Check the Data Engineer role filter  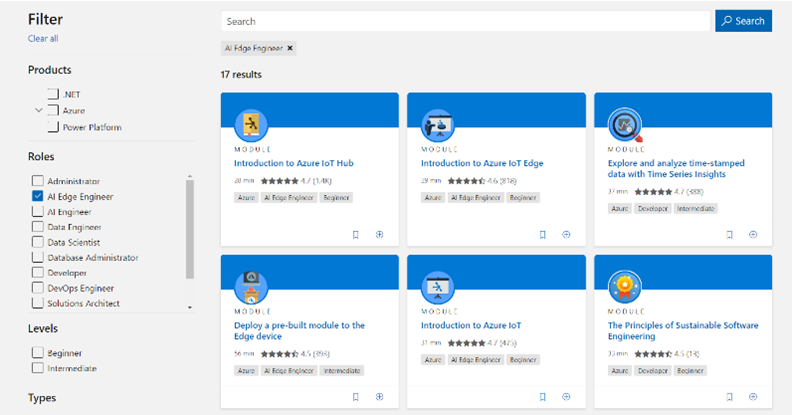(37, 227)
